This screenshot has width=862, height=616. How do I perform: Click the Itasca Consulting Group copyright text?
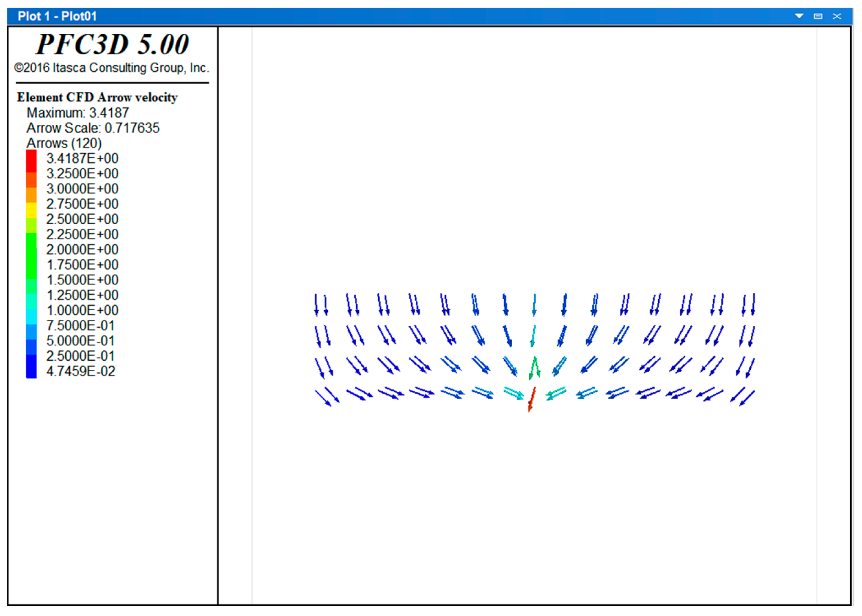coord(112,68)
